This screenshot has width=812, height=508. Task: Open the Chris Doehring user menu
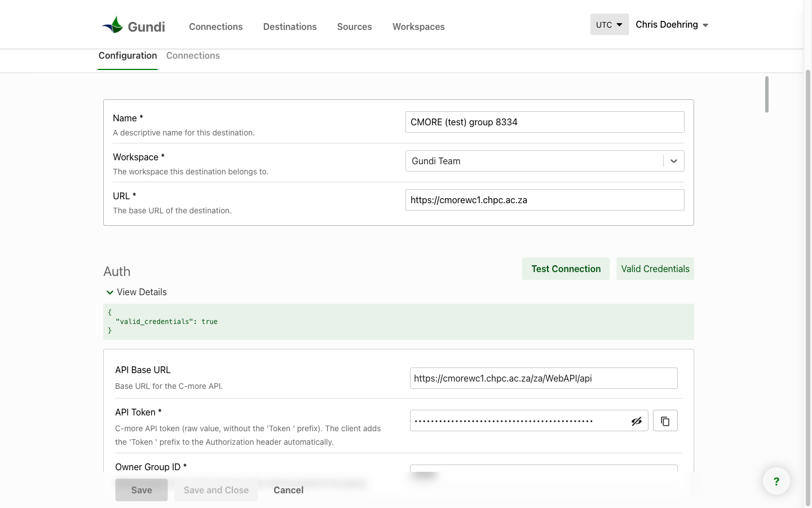(x=672, y=25)
